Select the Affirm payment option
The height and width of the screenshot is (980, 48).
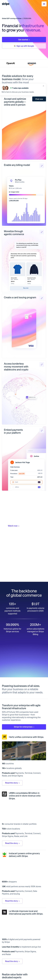coord(26,487)
